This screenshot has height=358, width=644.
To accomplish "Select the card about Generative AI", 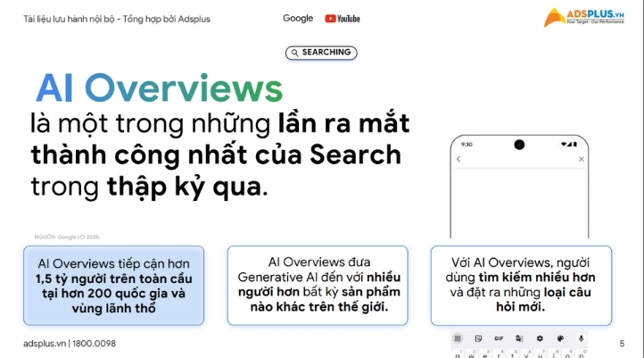I will click(318, 286).
